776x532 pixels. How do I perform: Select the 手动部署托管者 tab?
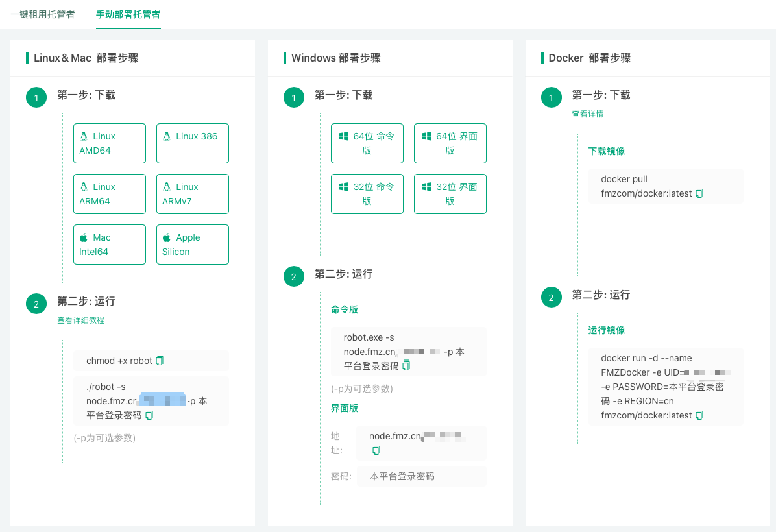[128, 14]
